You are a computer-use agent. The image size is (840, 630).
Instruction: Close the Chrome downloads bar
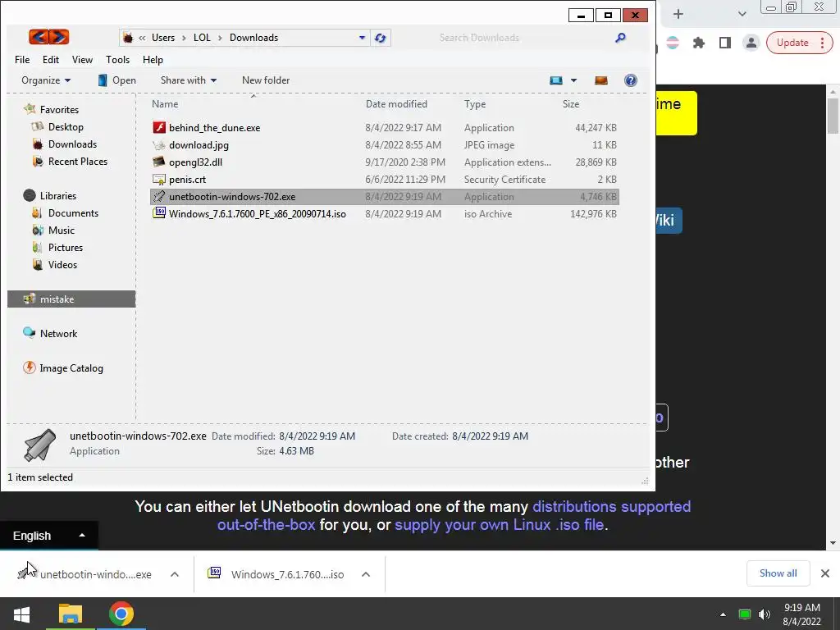coord(825,573)
